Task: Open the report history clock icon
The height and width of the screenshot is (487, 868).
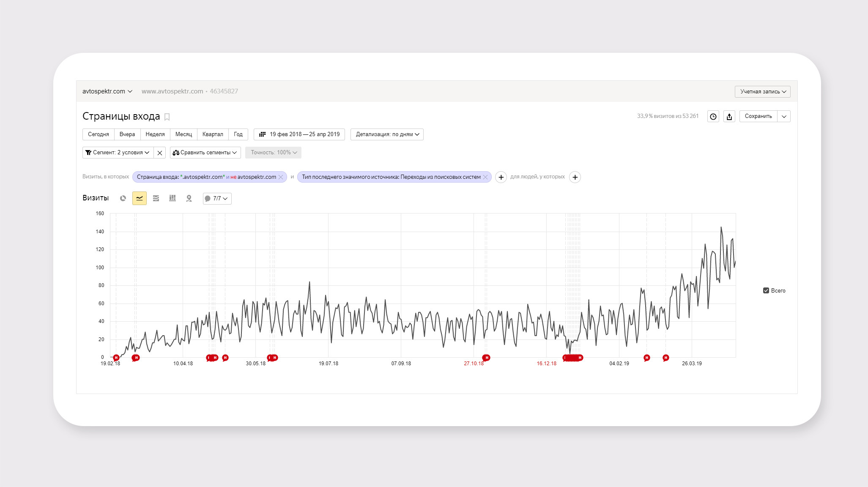Action: click(713, 117)
